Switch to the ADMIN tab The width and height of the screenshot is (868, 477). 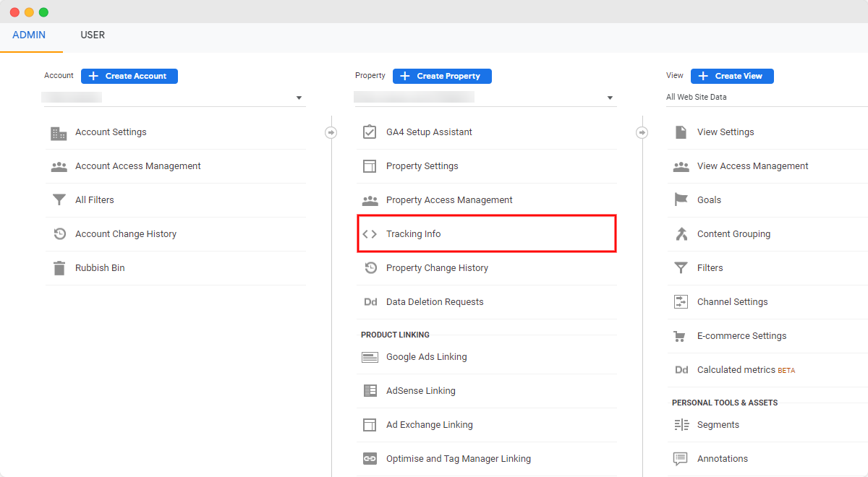click(x=29, y=35)
